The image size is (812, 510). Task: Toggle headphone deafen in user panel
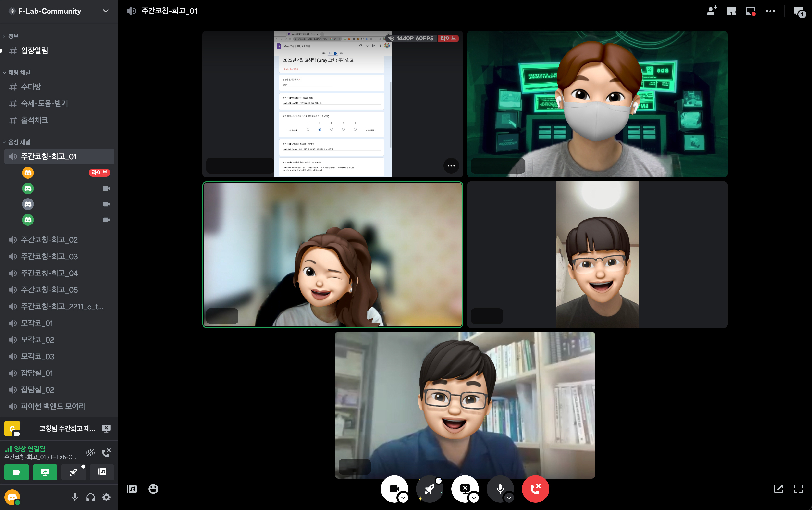[90, 497]
